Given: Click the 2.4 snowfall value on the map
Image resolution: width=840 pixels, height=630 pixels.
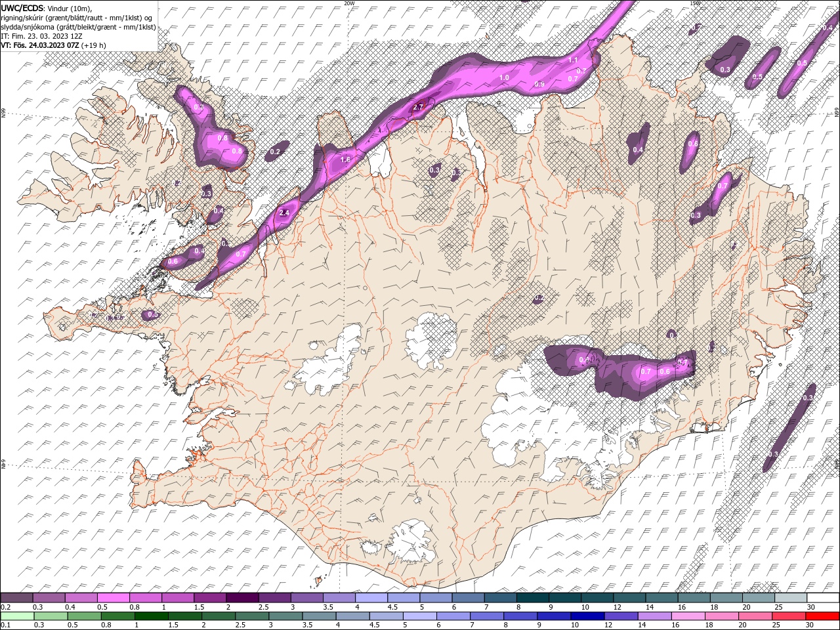Looking at the screenshot, I should coord(284,213).
